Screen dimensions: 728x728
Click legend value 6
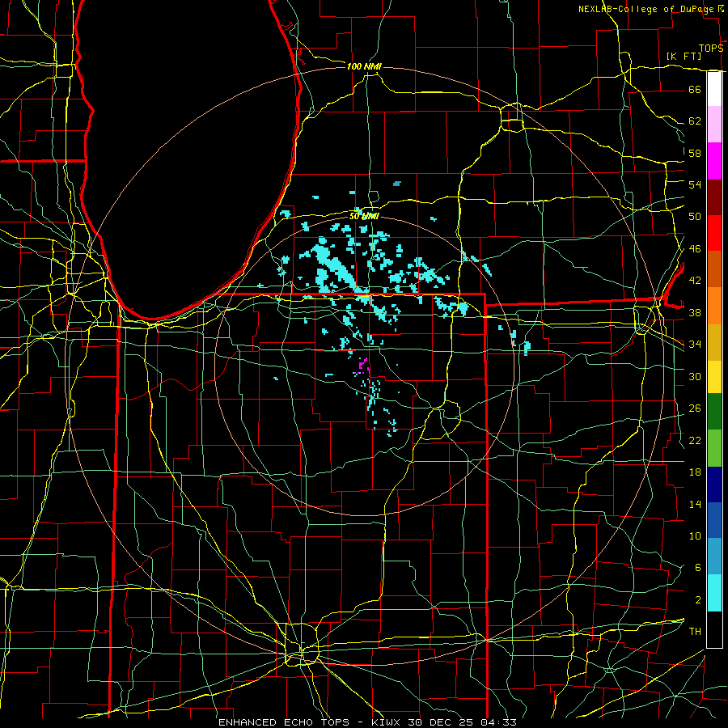(697, 568)
